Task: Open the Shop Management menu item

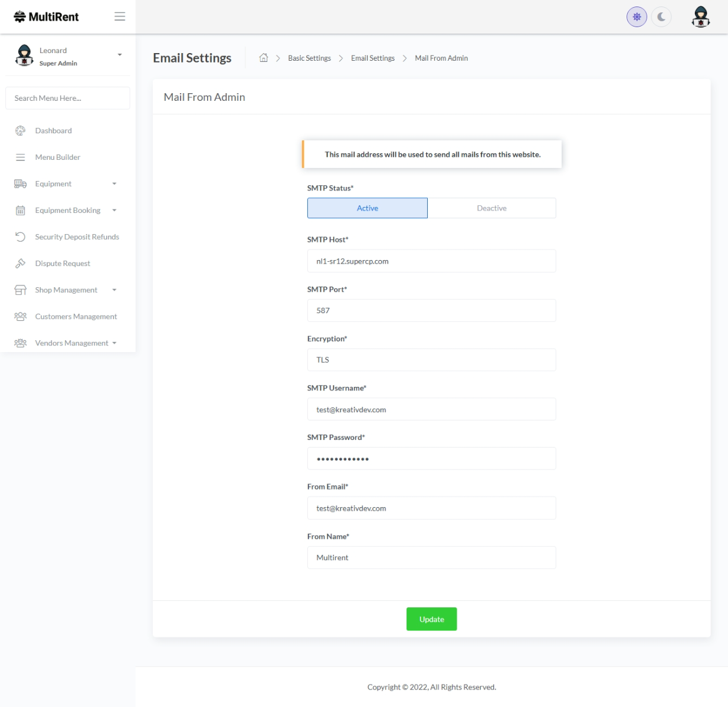Action: pyautogui.click(x=66, y=290)
